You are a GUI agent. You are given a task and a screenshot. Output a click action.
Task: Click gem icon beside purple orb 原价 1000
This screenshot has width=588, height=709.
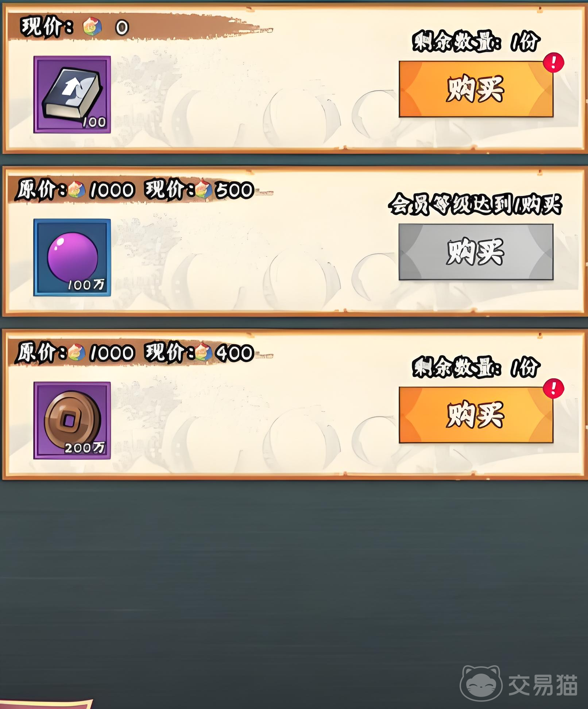coord(76,190)
